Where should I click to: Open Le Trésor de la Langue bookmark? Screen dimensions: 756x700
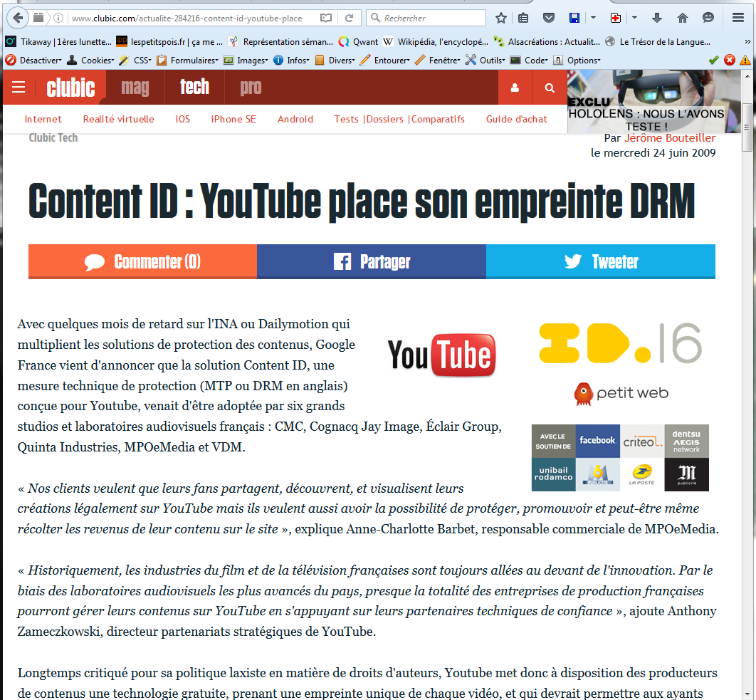658,42
